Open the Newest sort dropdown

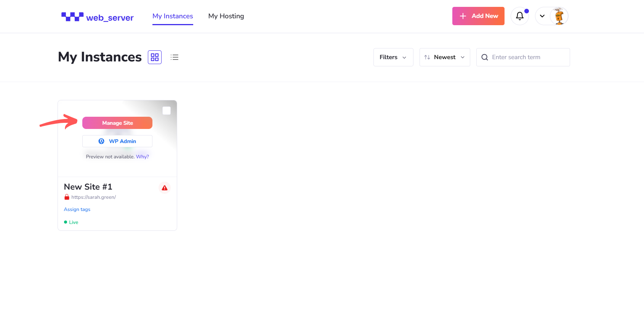click(x=444, y=57)
